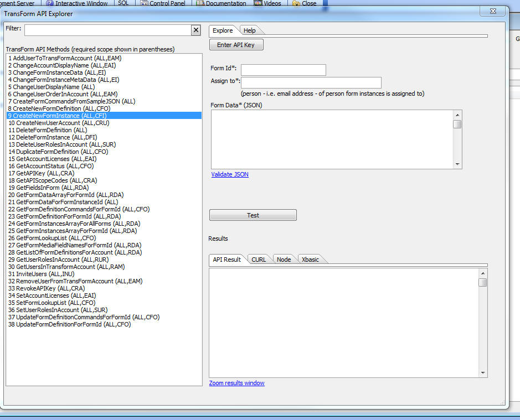Select the API Result tab

pyautogui.click(x=227, y=260)
